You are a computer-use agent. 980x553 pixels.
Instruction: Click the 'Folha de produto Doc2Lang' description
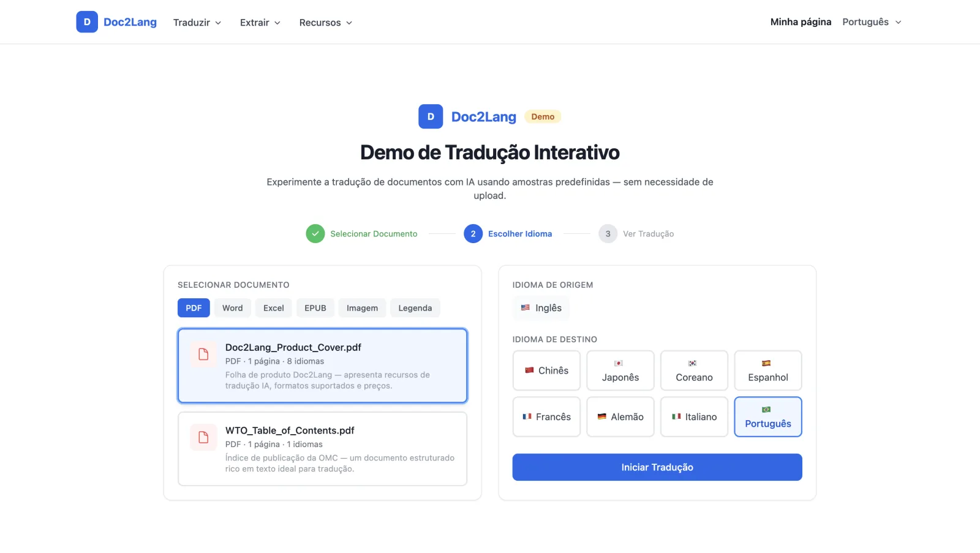328,380
